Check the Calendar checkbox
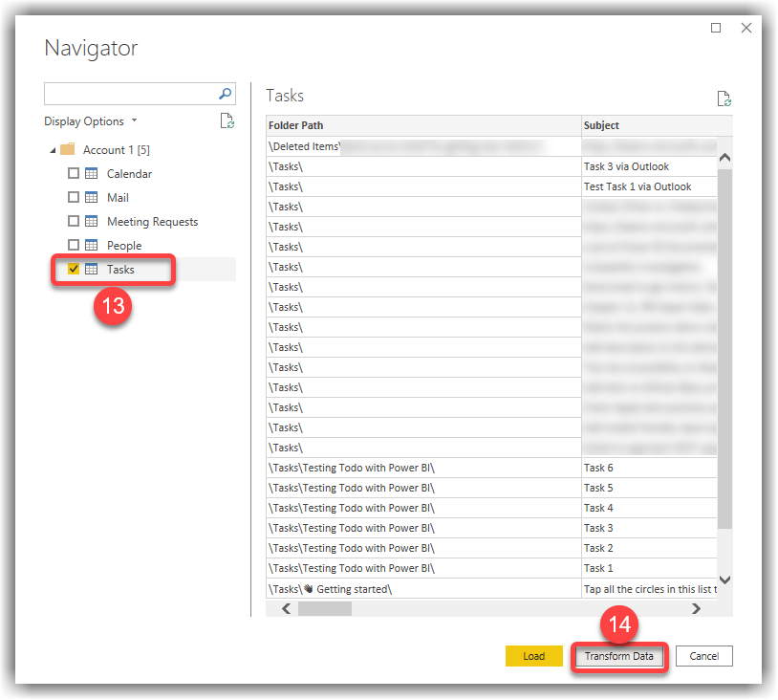This screenshot has width=778, height=700. click(x=74, y=173)
